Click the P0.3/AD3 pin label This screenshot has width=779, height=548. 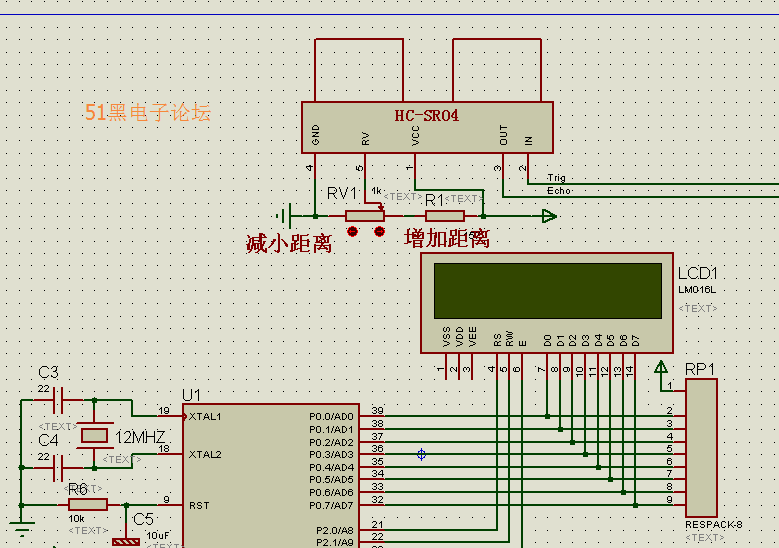[331, 454]
